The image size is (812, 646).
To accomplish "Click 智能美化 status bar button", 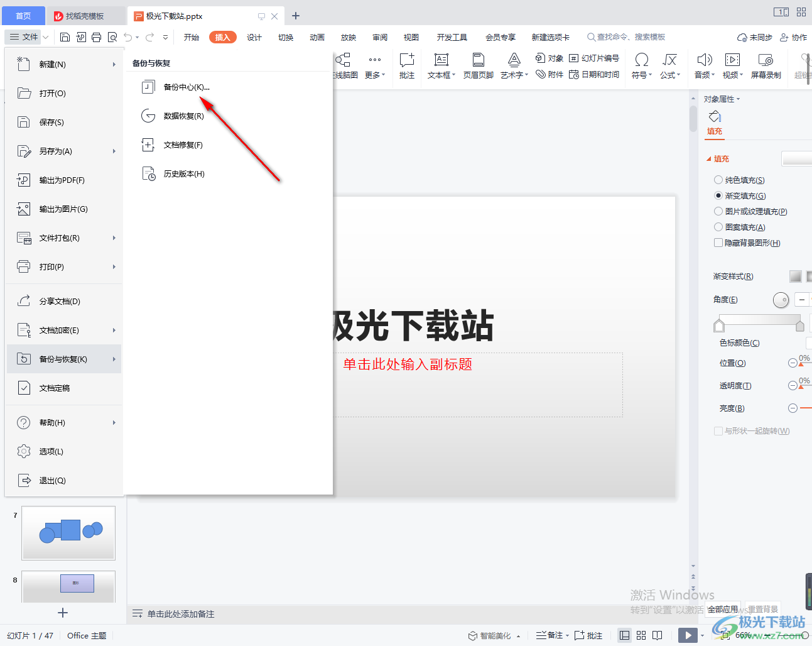I will coord(494,635).
